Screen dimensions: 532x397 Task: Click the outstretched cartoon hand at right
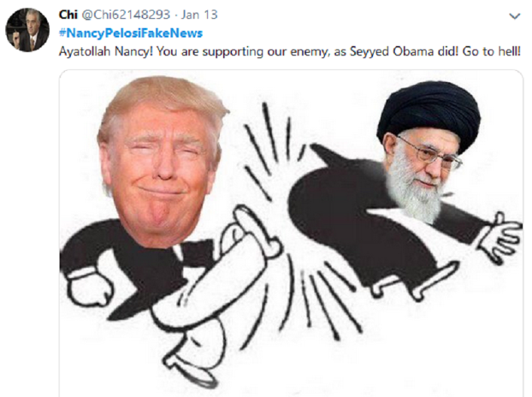pyautogui.click(x=502, y=238)
